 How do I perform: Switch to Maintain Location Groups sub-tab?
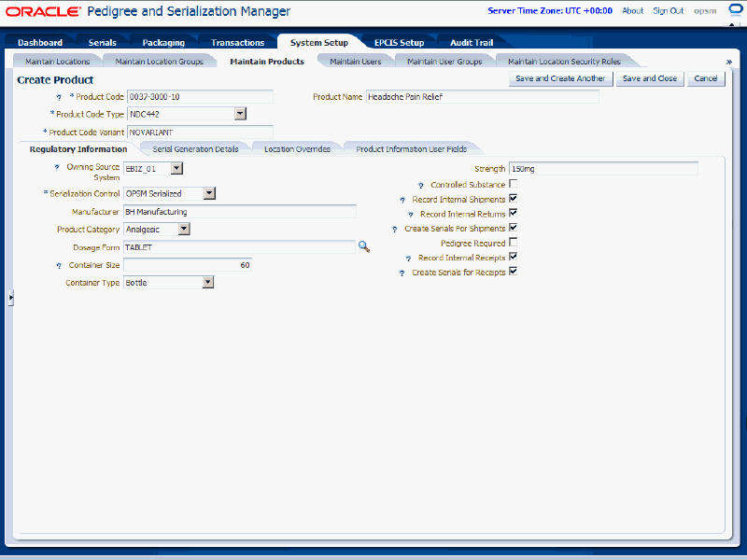click(x=159, y=62)
